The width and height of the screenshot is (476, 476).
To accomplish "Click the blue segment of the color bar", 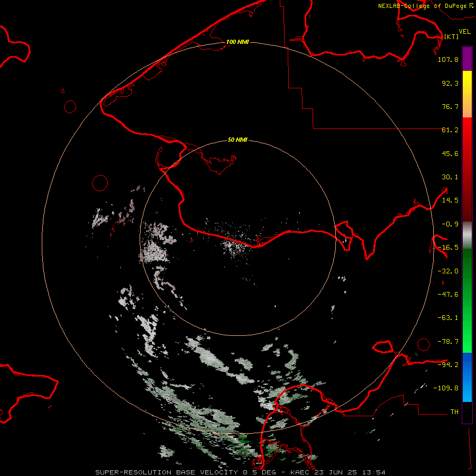I will (x=467, y=377).
